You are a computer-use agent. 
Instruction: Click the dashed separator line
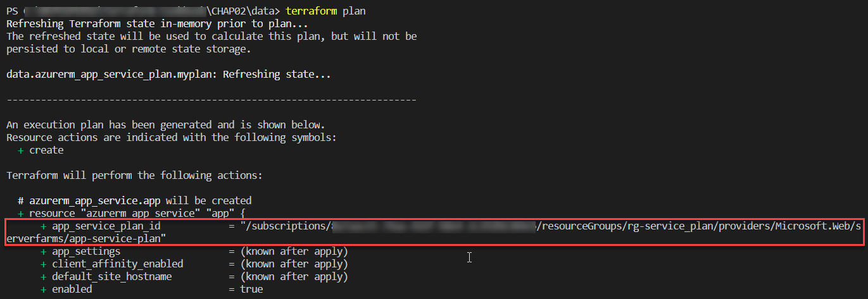[x=211, y=100]
